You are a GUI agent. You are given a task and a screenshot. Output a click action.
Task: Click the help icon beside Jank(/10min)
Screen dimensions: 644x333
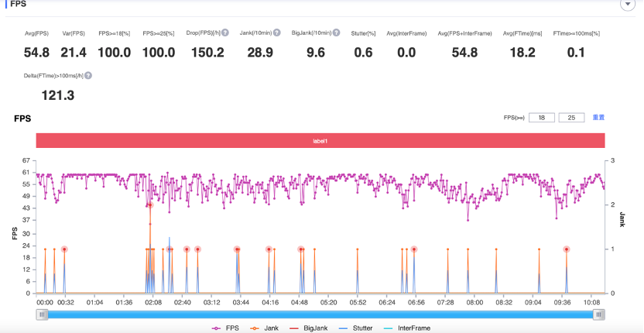[276, 33]
